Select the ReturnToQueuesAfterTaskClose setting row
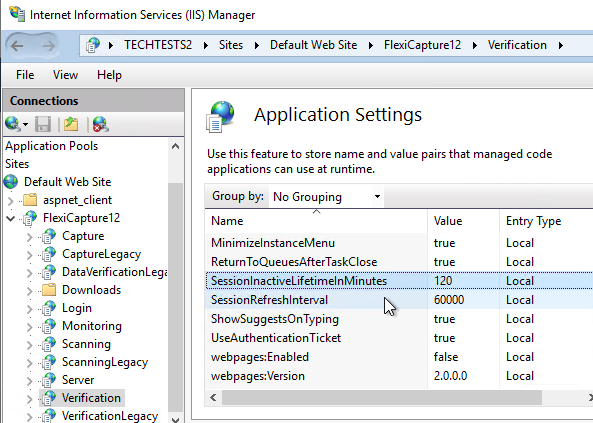The width and height of the screenshot is (593, 423). [x=399, y=262]
